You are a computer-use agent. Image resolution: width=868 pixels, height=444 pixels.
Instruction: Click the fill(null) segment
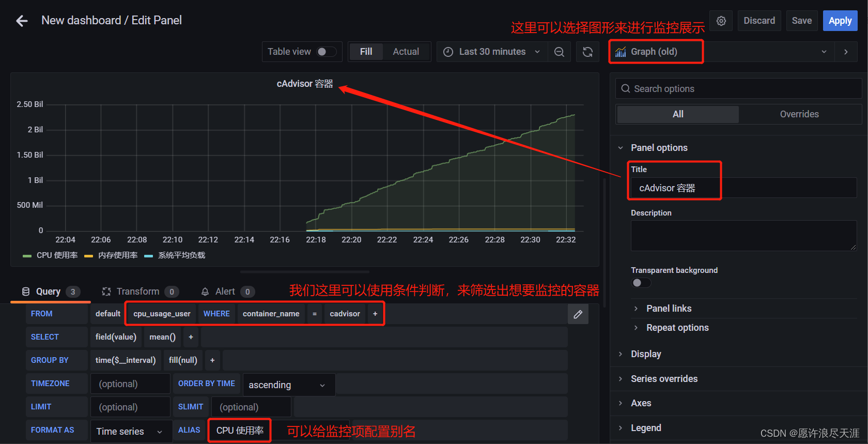click(x=183, y=360)
